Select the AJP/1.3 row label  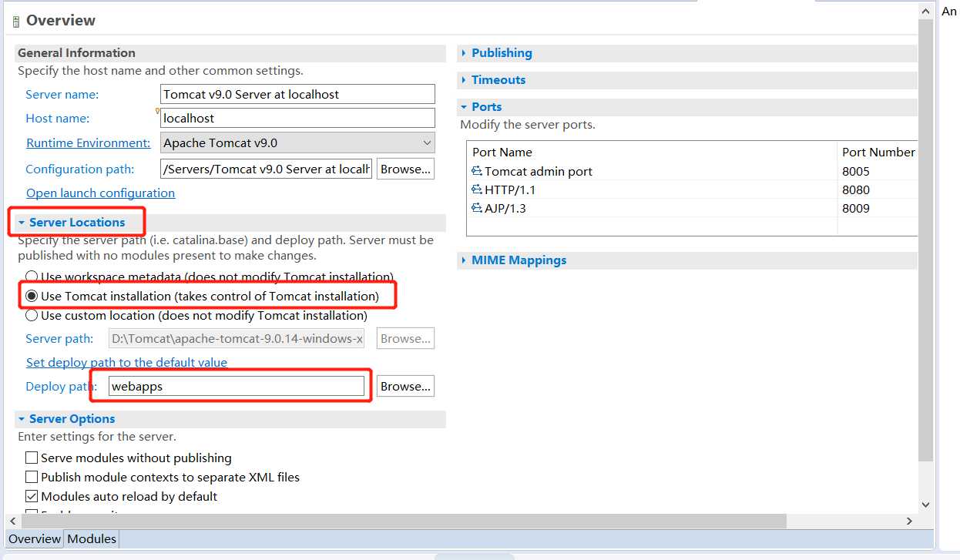pos(505,208)
